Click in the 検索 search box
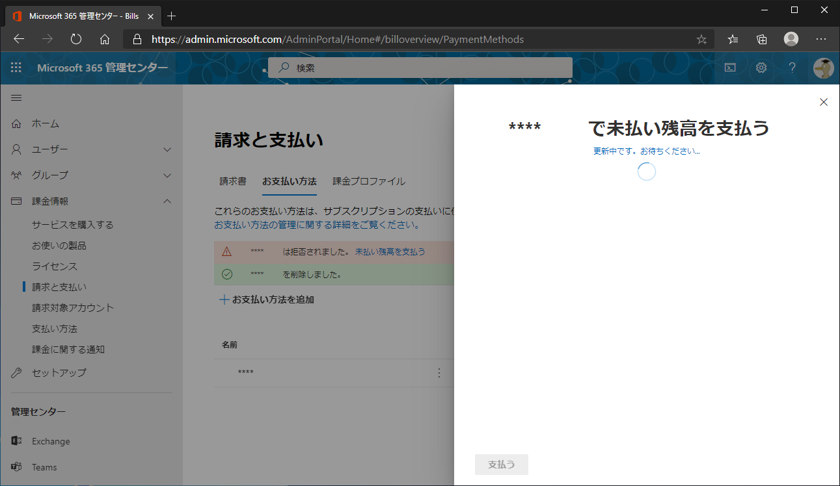 420,68
